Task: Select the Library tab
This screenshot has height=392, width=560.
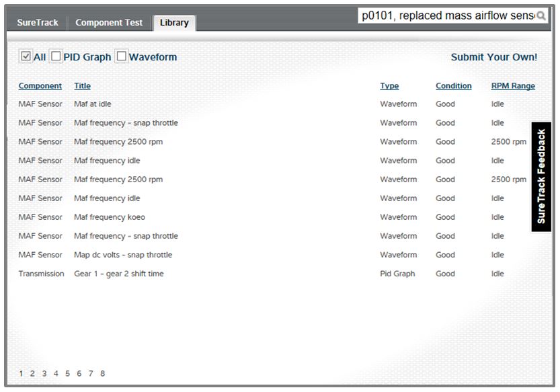Action: click(x=174, y=23)
